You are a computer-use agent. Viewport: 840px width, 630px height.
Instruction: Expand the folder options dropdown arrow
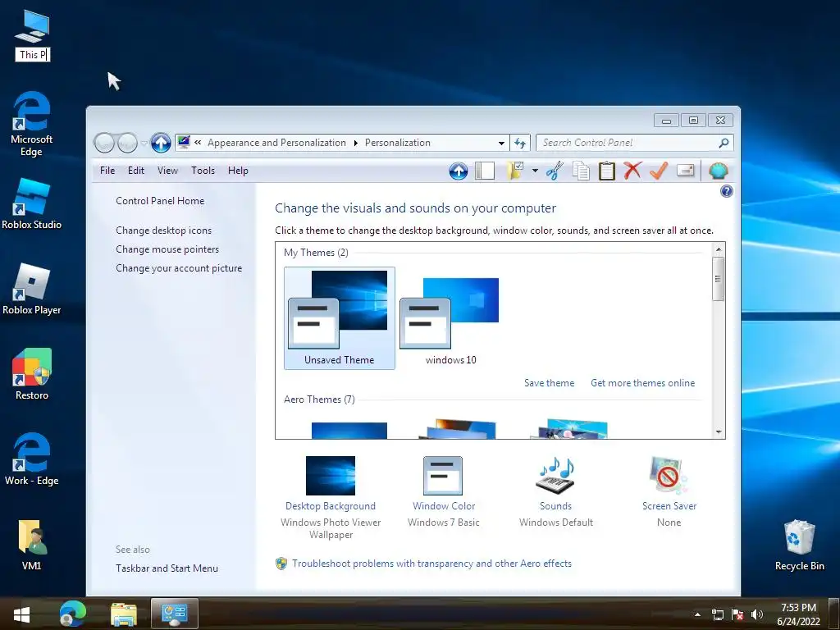tap(535, 171)
